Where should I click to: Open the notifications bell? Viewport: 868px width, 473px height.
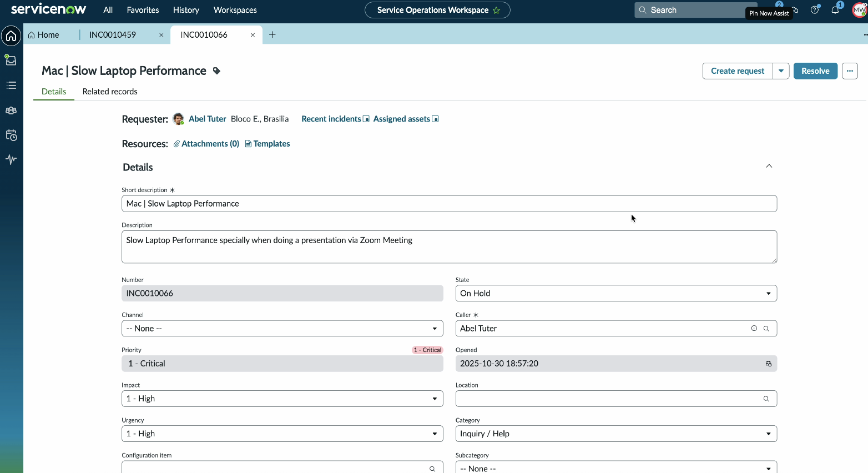click(835, 10)
